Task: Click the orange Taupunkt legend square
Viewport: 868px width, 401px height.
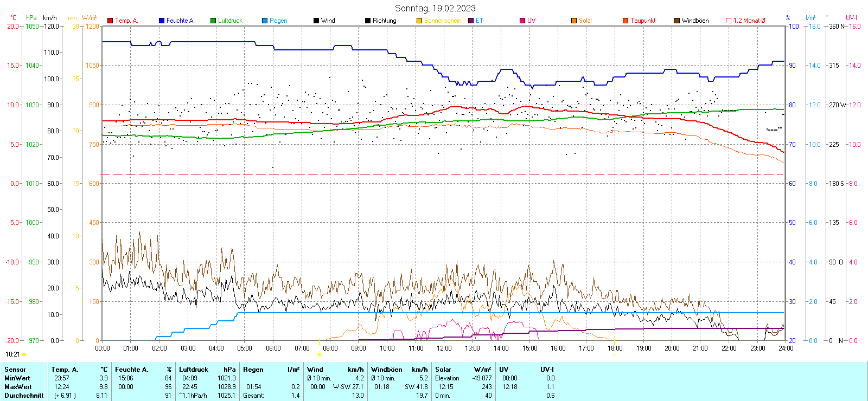Action: (x=626, y=21)
